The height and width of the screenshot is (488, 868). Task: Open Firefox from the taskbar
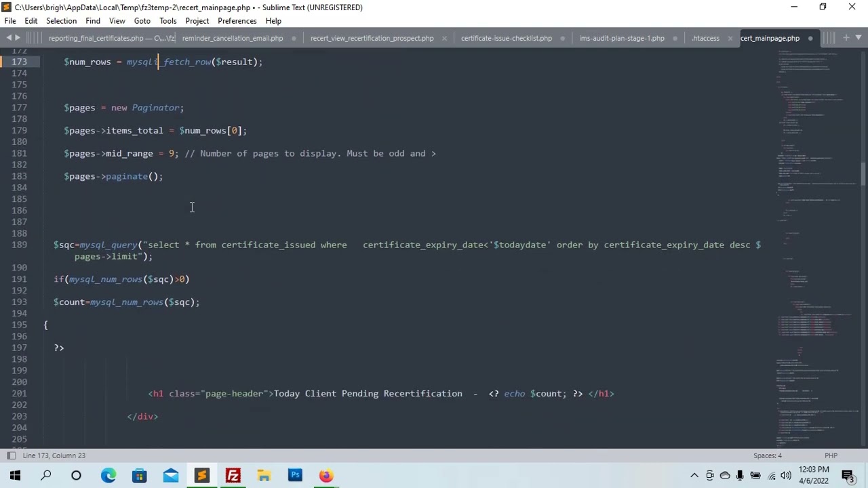click(326, 475)
